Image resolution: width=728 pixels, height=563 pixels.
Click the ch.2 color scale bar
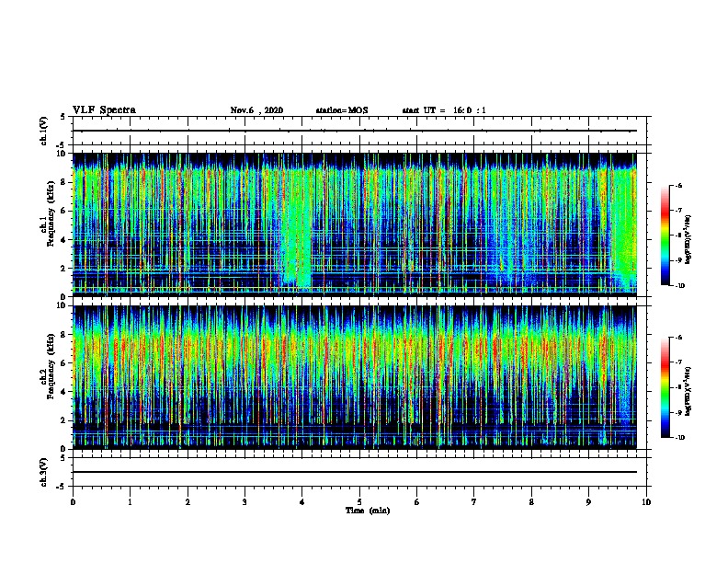click(x=665, y=387)
